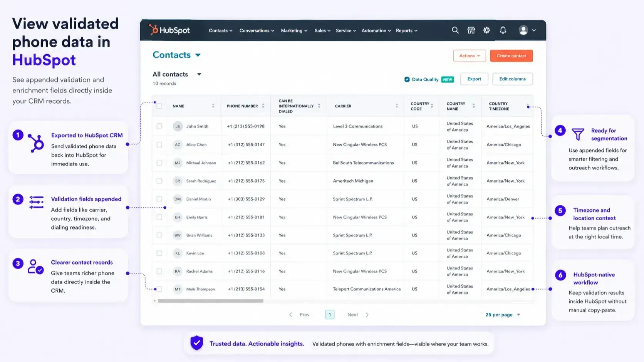Click JS avatar for John Smith
The width and height of the screenshot is (644, 362).
pos(178,126)
